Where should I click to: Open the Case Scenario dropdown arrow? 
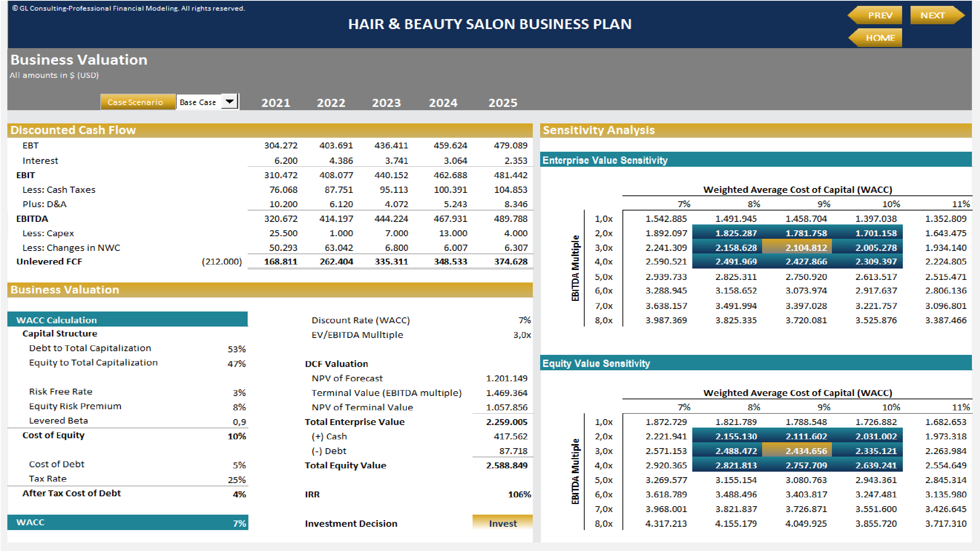(229, 101)
